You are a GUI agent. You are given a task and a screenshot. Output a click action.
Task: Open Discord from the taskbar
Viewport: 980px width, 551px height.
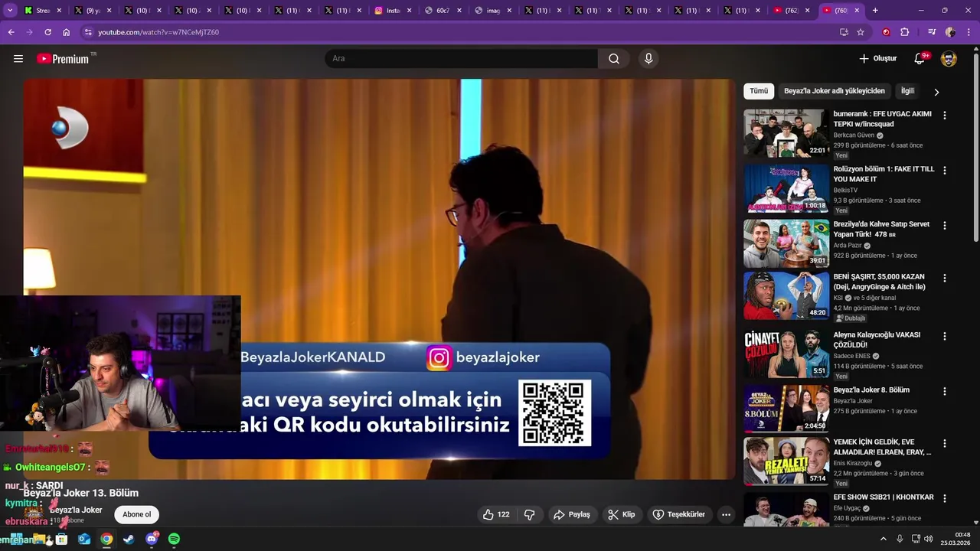click(x=152, y=539)
